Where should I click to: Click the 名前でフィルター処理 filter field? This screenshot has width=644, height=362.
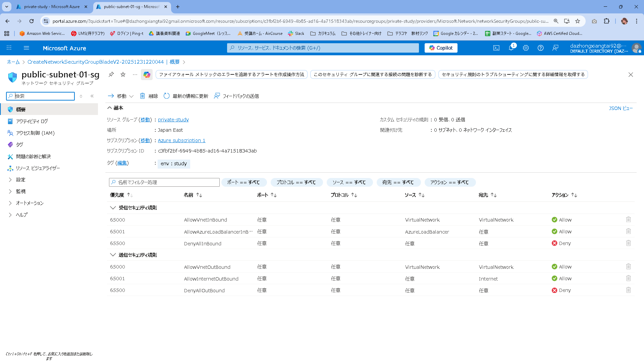[x=164, y=182]
